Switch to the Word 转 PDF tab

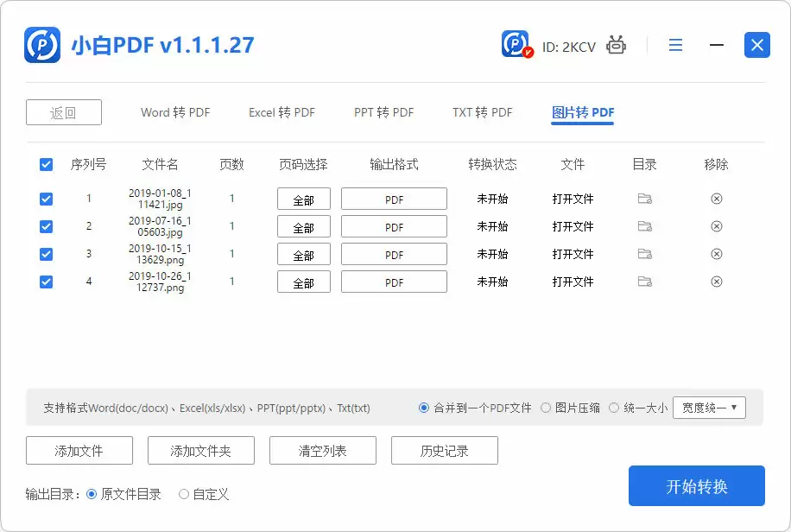tap(174, 112)
